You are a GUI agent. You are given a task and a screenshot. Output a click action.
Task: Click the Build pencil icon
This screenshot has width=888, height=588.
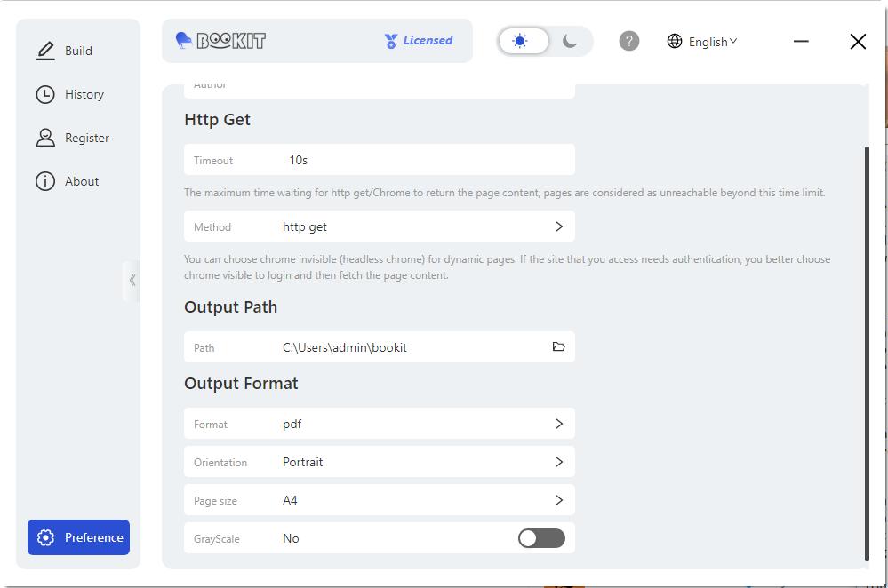(x=45, y=51)
